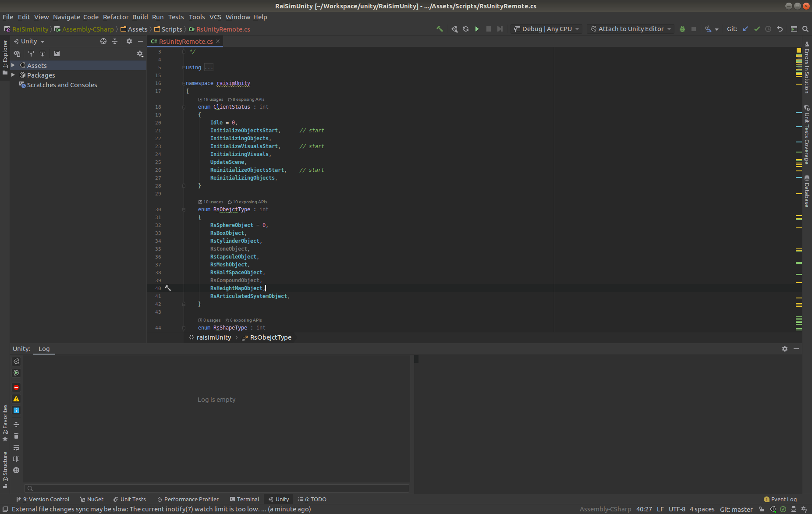Click the green Debug bug icon
This screenshot has height=514, width=812.
tap(682, 29)
